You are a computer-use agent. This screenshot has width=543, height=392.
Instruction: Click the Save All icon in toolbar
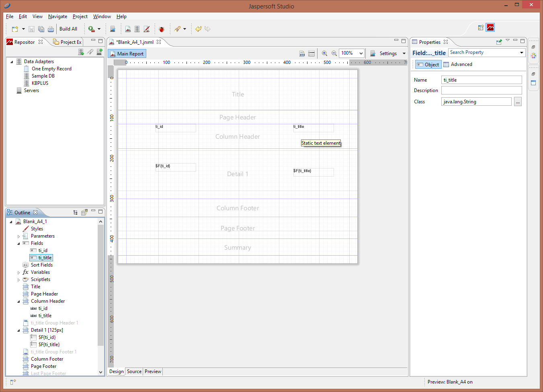point(41,29)
